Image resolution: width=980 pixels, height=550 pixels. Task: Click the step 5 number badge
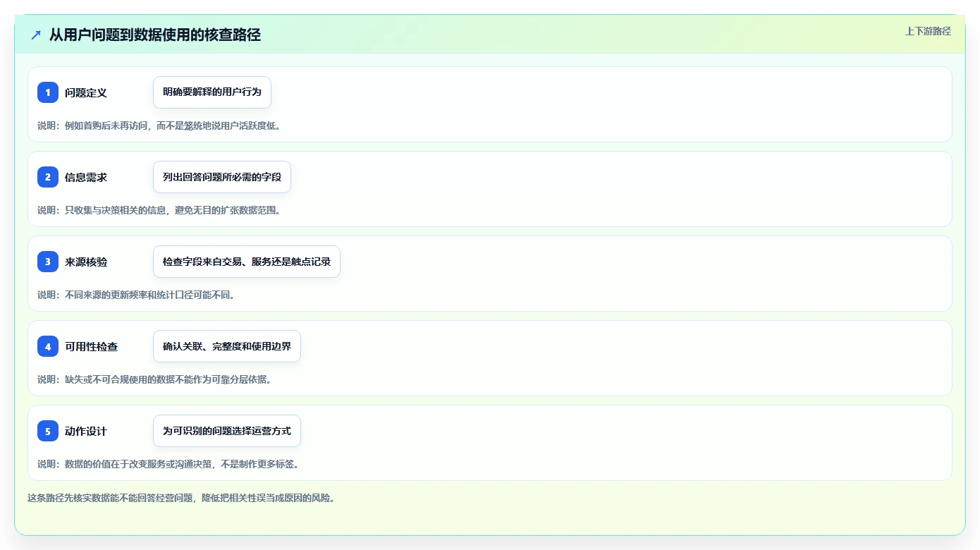pyautogui.click(x=48, y=431)
